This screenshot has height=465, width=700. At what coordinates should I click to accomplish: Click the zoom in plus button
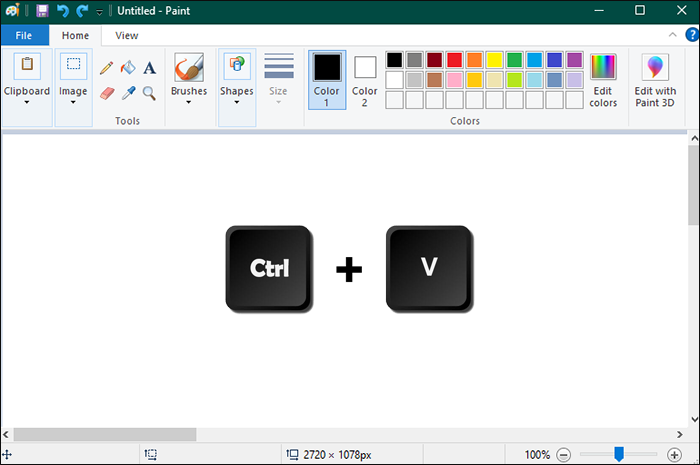click(674, 455)
